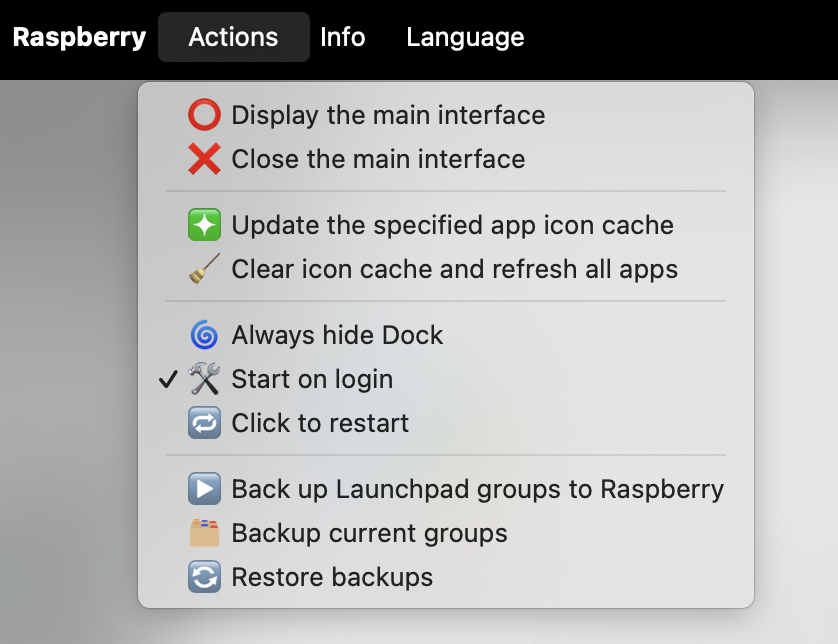Choose Click to restart entry
838x644 pixels.
coord(320,423)
